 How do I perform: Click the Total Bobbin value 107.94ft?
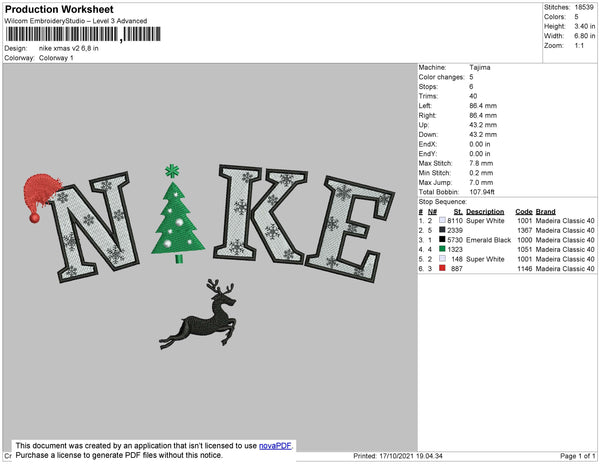pos(482,192)
